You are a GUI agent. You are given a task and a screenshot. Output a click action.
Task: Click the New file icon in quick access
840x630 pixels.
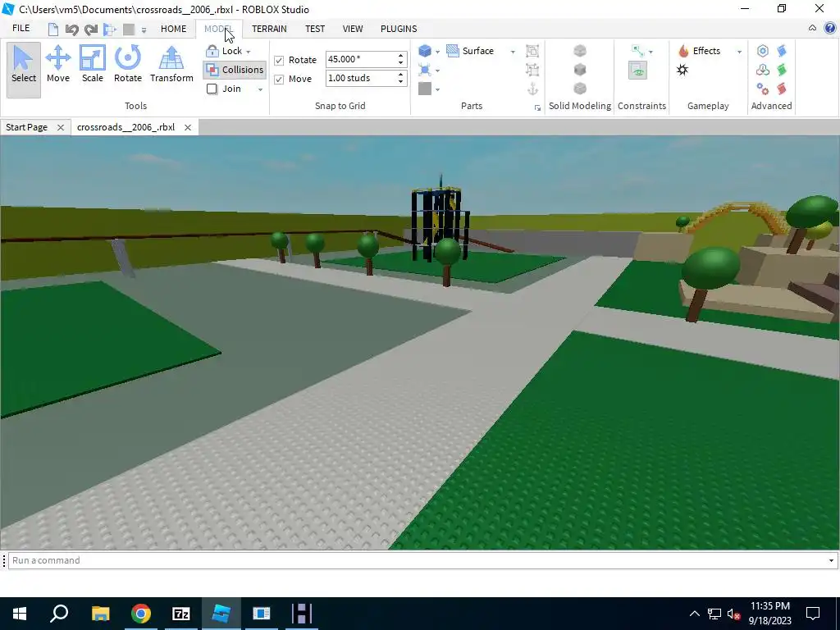click(53, 29)
